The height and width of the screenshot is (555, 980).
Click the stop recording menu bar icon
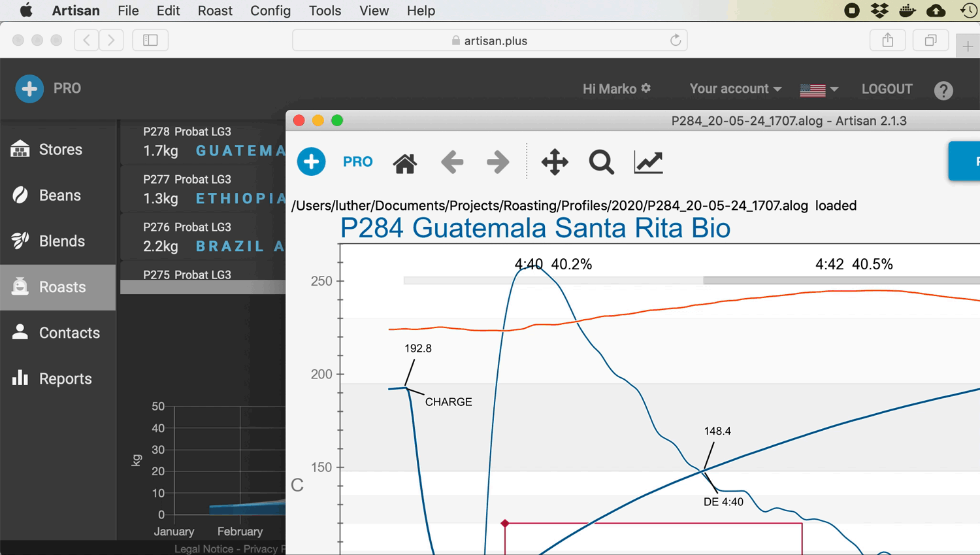pos(851,10)
